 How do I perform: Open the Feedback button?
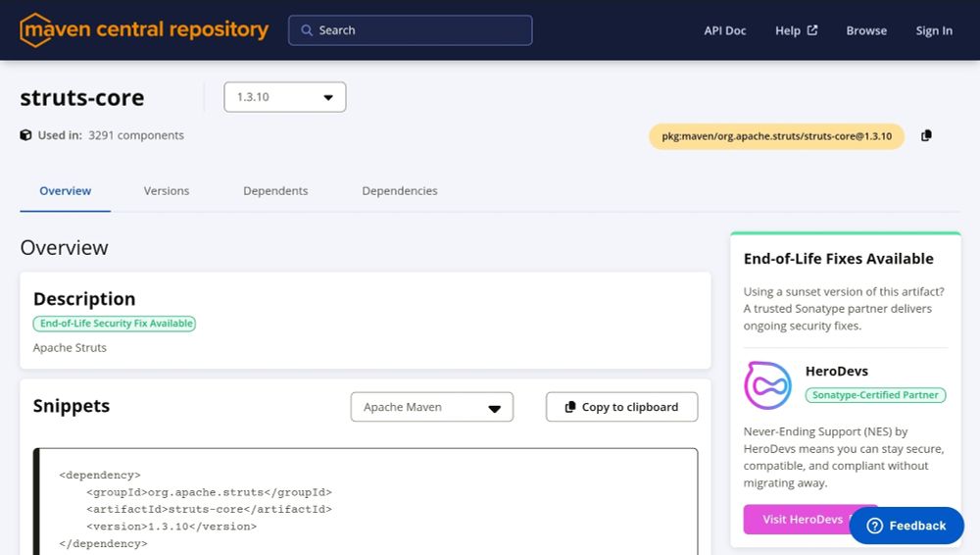click(x=906, y=526)
